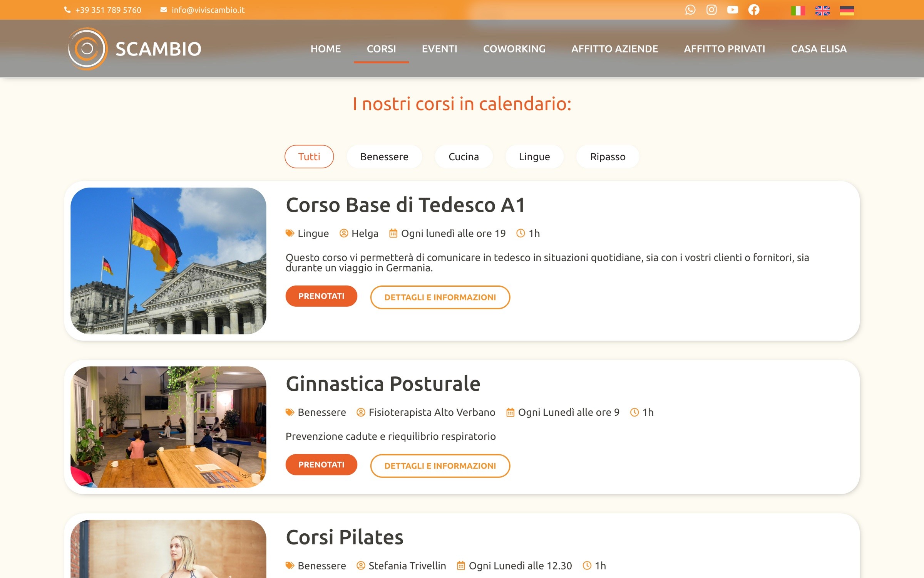Call the phone number +39 351 789 5760
The height and width of the screenshot is (578, 924).
108,10
